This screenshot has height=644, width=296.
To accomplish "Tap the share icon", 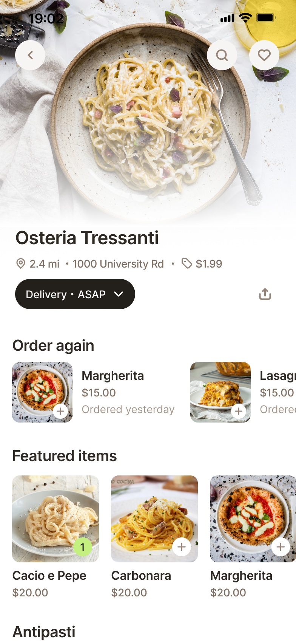I will click(x=265, y=294).
